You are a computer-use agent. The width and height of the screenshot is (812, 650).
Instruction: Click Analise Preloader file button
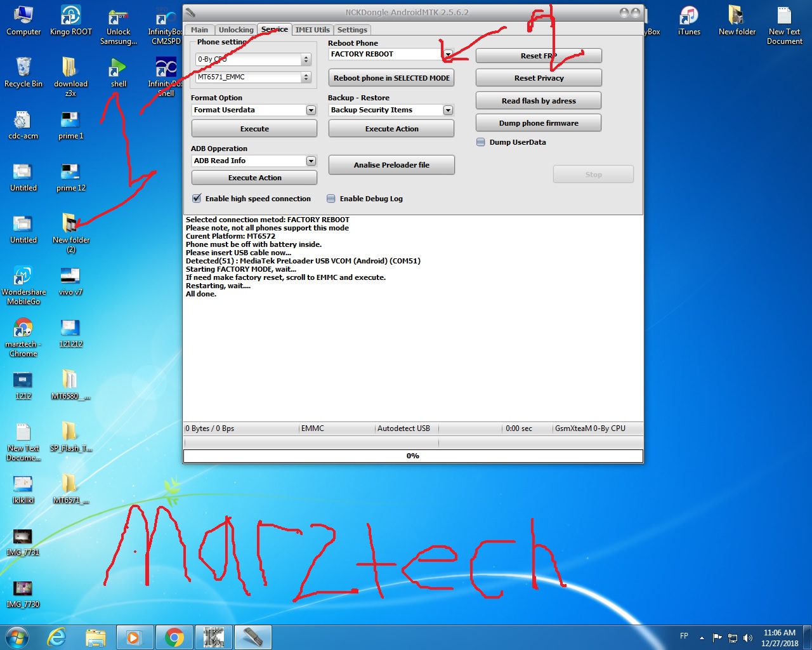(x=391, y=165)
